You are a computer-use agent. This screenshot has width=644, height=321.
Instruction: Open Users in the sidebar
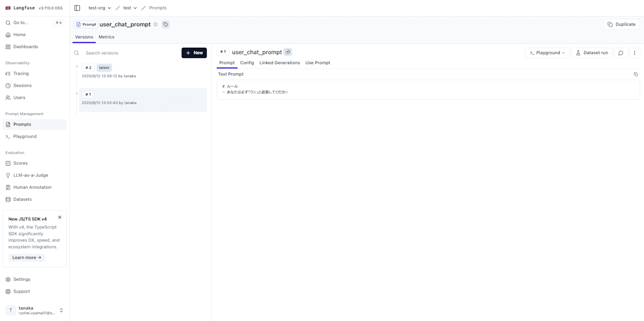point(34,98)
